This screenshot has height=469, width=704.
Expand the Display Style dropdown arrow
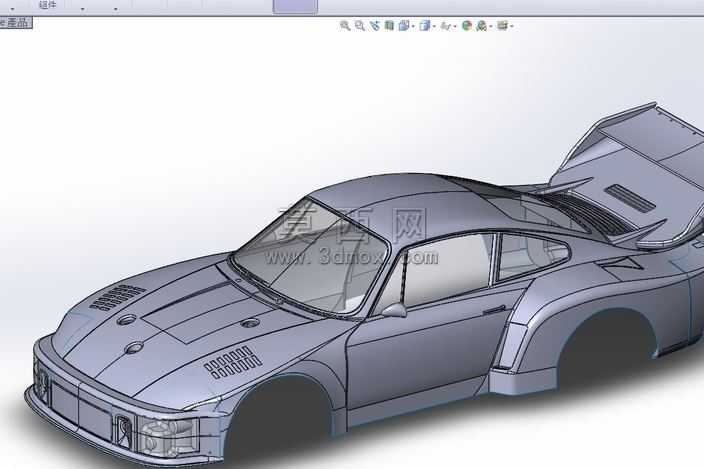pos(434,26)
